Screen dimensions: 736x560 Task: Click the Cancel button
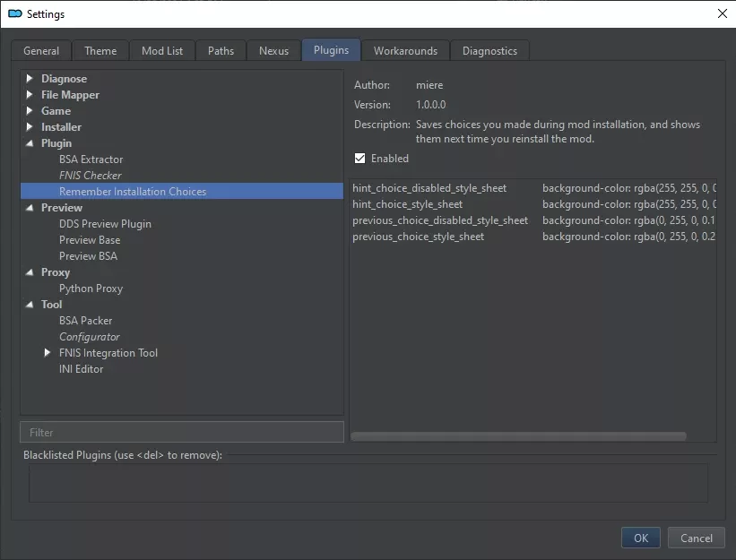[696, 538]
